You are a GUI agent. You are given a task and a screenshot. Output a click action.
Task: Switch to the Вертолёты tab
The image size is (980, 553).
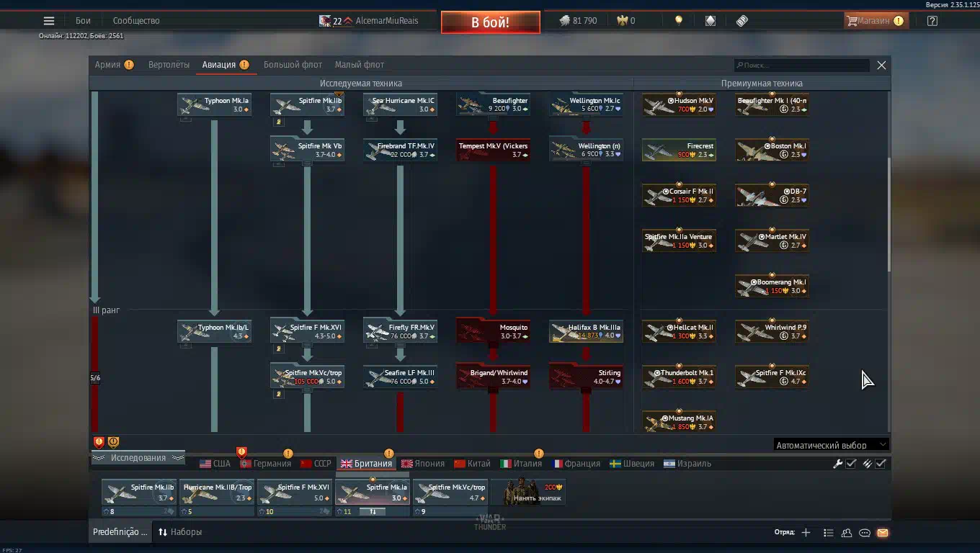pyautogui.click(x=169, y=65)
